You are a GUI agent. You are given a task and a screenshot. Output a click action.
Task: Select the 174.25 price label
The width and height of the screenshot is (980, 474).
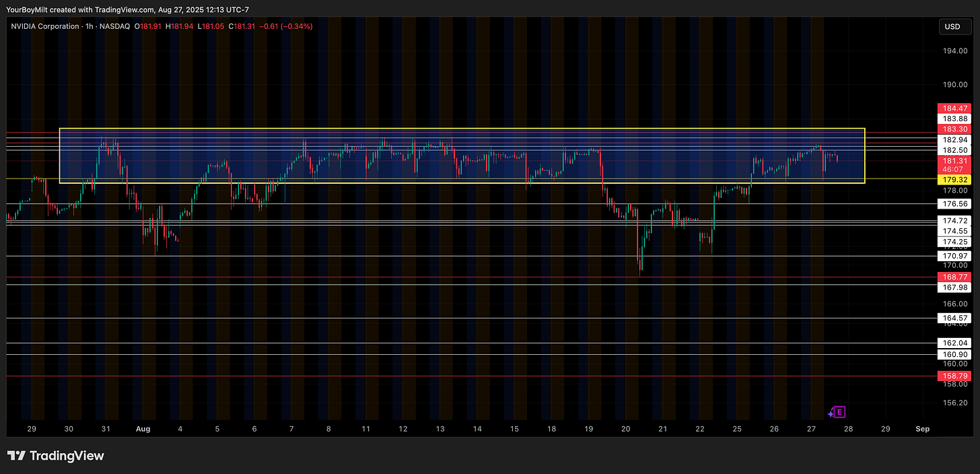click(954, 241)
